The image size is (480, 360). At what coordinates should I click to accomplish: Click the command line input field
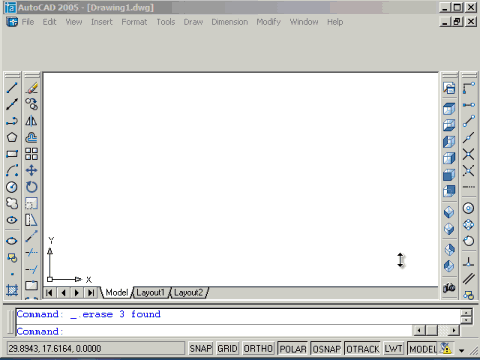click(x=214, y=331)
